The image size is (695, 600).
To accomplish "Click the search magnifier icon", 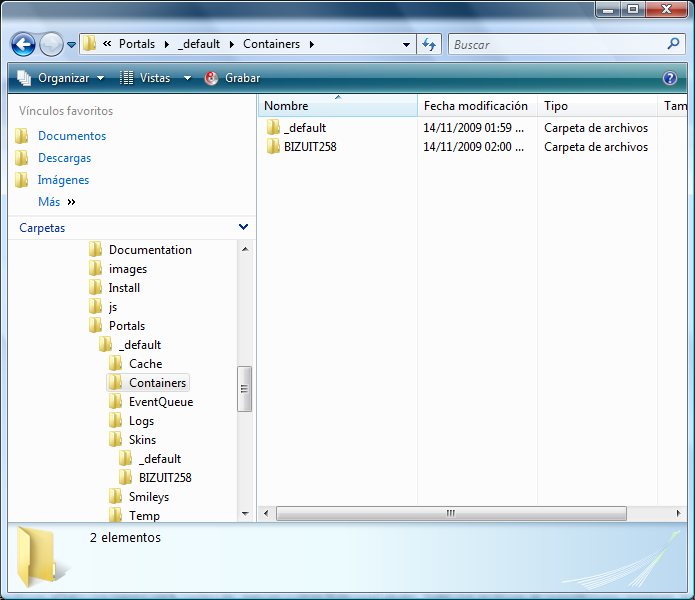I will (x=673, y=44).
